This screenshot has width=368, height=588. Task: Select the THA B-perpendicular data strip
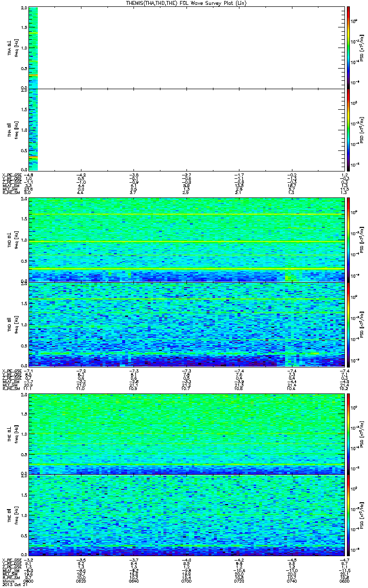coord(33,48)
